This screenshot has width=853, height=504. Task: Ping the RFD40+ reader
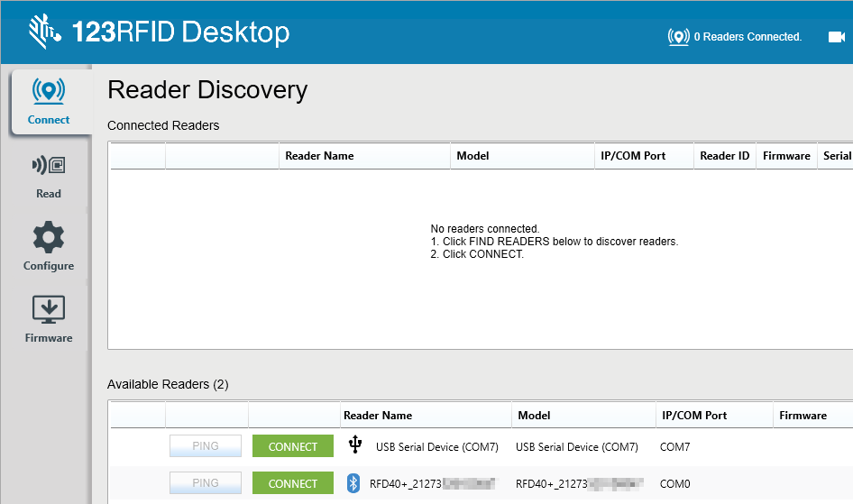(206, 483)
